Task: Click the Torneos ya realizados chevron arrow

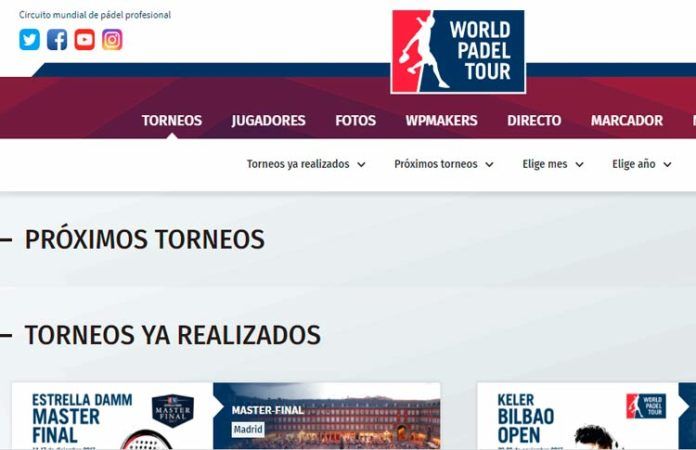Action: coord(361,165)
